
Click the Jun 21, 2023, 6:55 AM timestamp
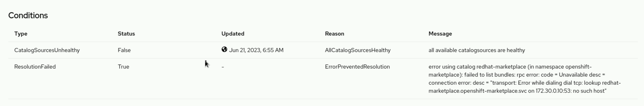pyautogui.click(x=256, y=50)
